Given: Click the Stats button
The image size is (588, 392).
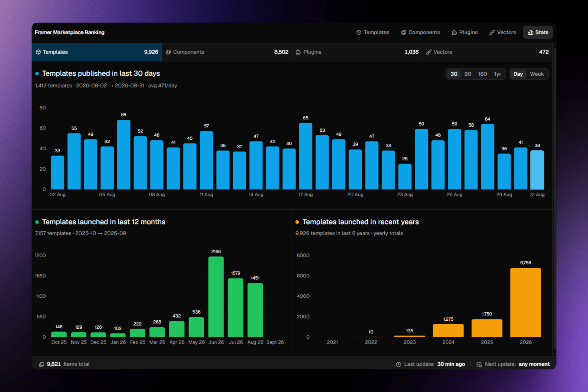Looking at the screenshot, I should click(x=538, y=32).
